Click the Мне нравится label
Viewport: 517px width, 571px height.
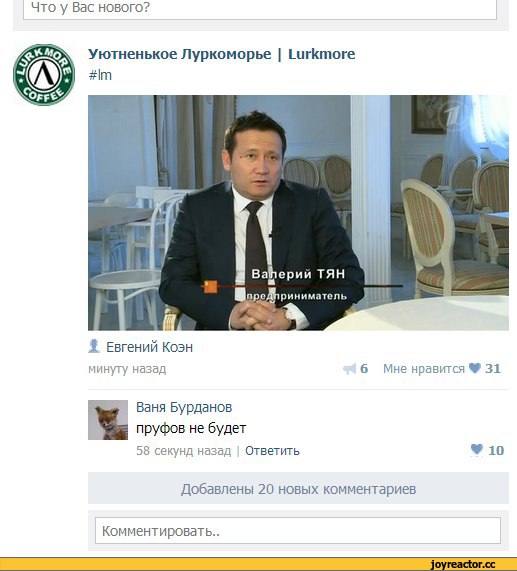pyautogui.click(x=424, y=369)
